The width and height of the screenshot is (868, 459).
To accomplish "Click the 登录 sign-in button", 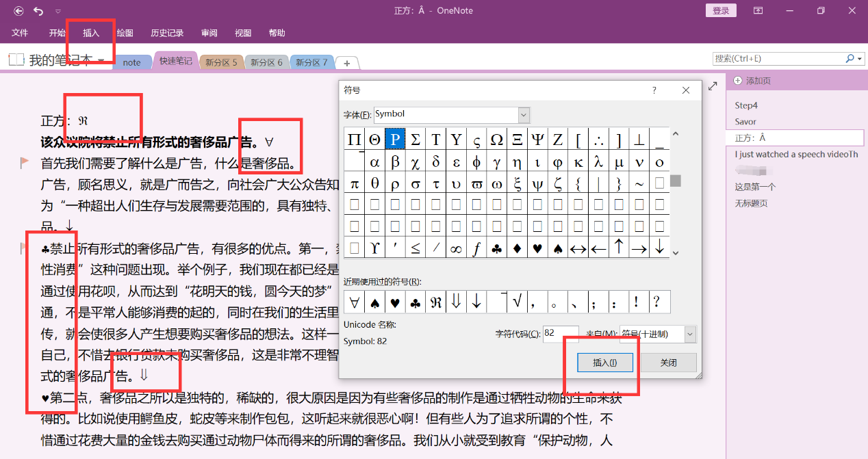I will 721,11.
